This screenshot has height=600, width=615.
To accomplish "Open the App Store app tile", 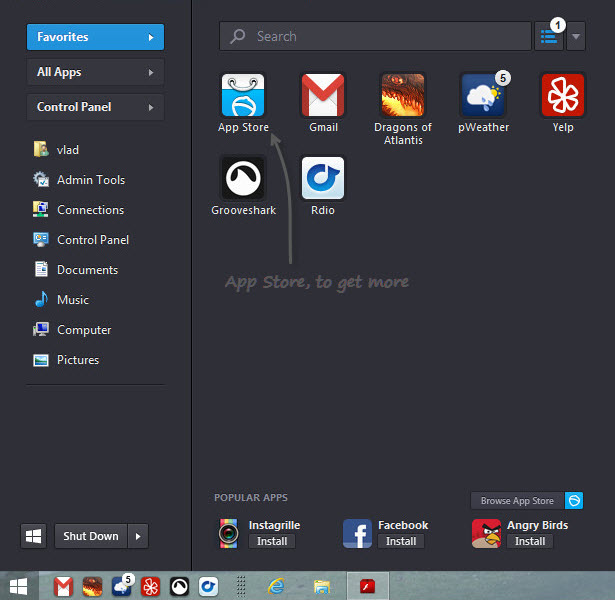I will point(243,95).
